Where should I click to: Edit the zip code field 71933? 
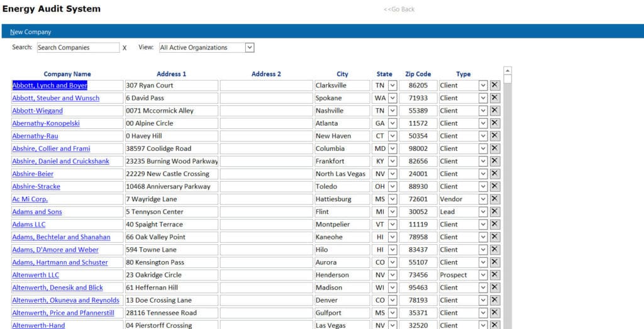pyautogui.click(x=418, y=98)
